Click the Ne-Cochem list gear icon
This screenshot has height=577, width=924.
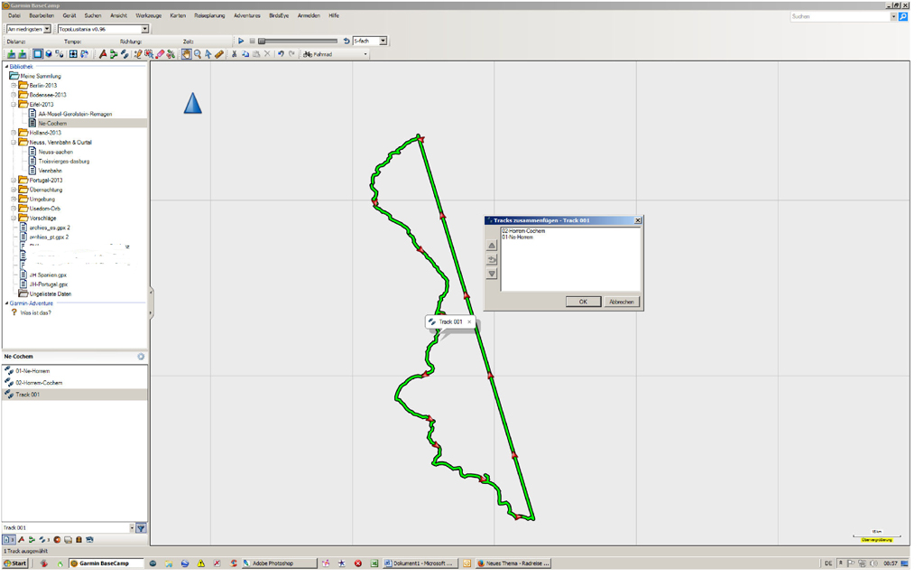tap(141, 357)
